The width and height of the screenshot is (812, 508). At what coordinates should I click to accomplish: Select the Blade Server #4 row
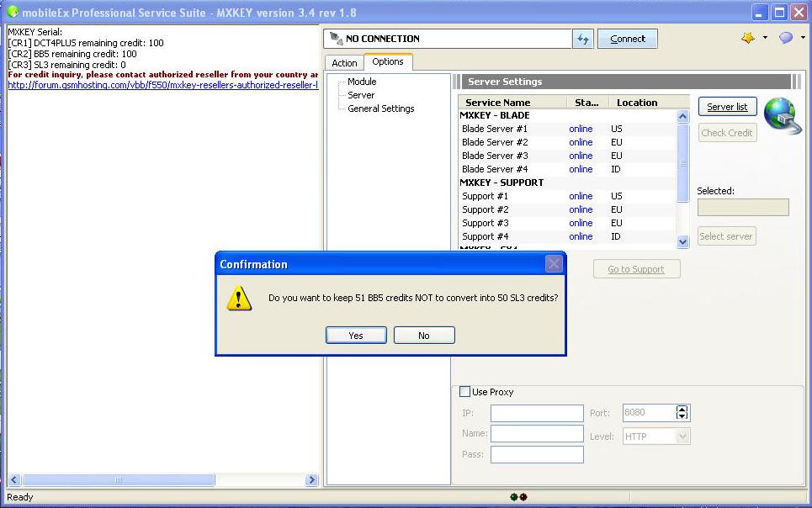[x=567, y=169]
